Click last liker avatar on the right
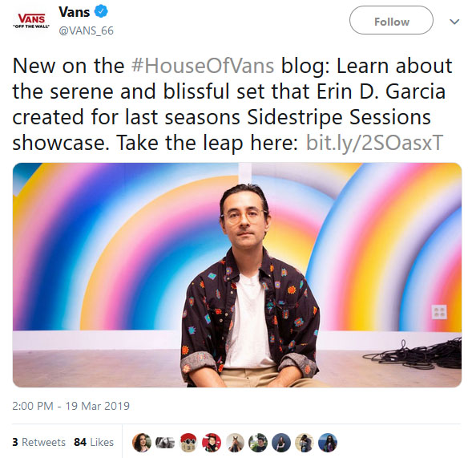The image size is (476, 458). tap(328, 443)
